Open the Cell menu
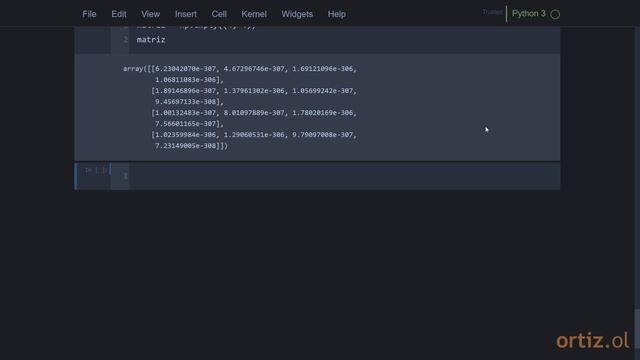This screenshot has width=640, height=360. point(219,14)
